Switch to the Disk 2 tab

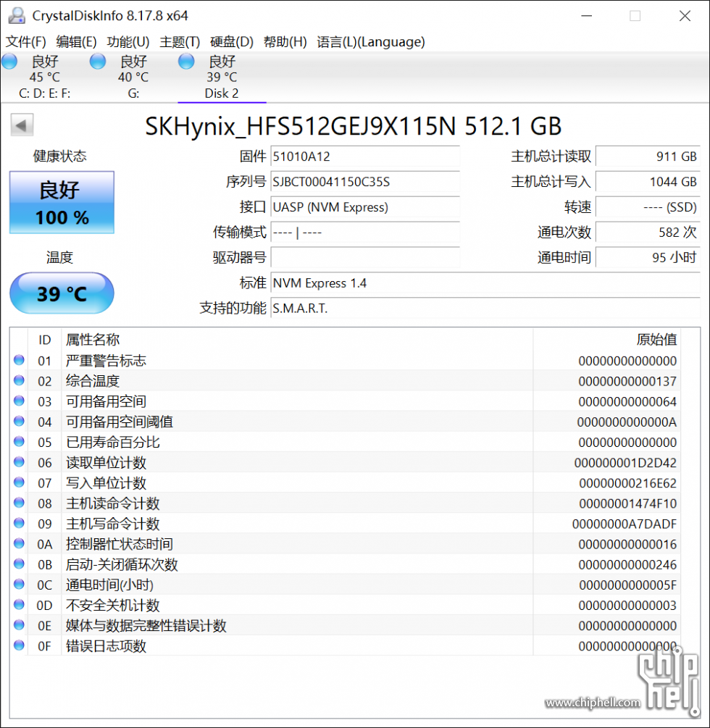point(222,77)
